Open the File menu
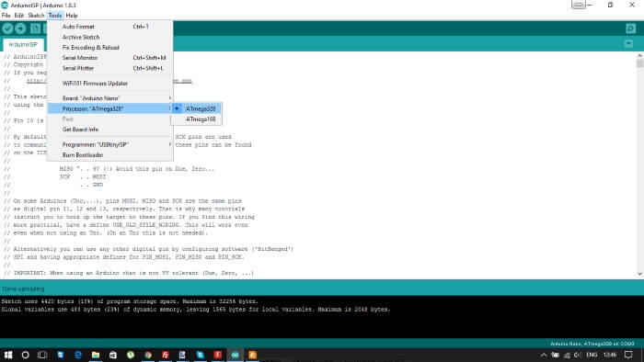644x362 pixels. [6, 16]
